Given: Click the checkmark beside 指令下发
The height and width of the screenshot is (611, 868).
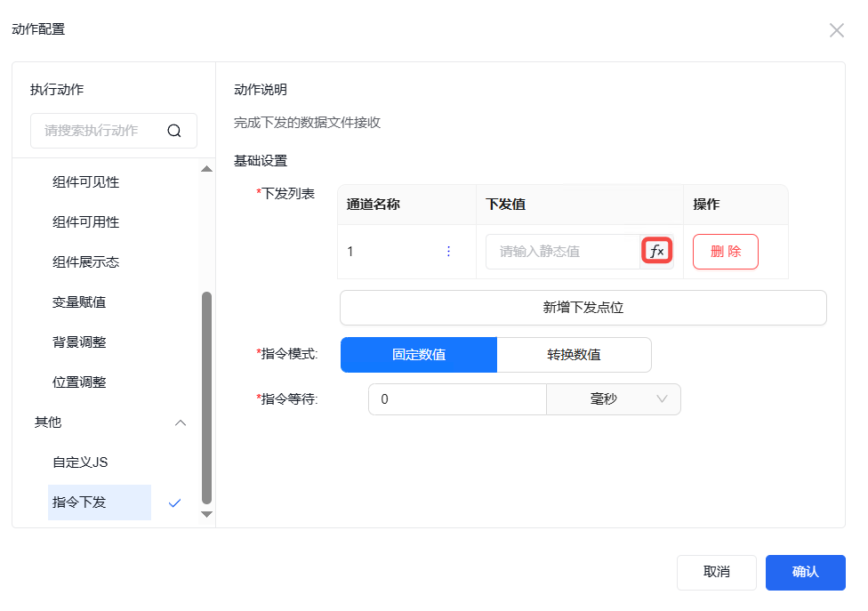Looking at the screenshot, I should (174, 502).
